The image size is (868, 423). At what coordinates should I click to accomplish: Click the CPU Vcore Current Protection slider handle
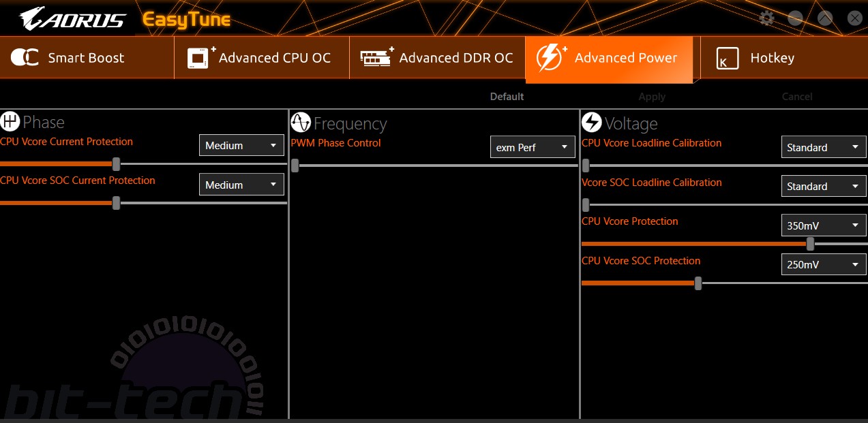tap(116, 163)
